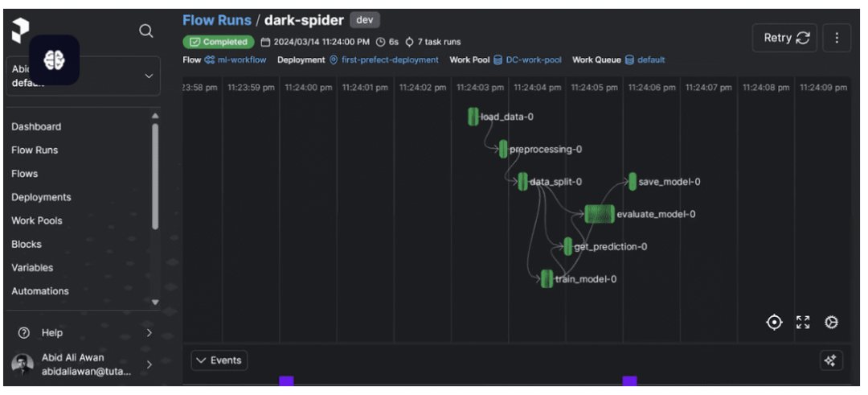
Task: Expand the user account chevron
Action: click(149, 364)
